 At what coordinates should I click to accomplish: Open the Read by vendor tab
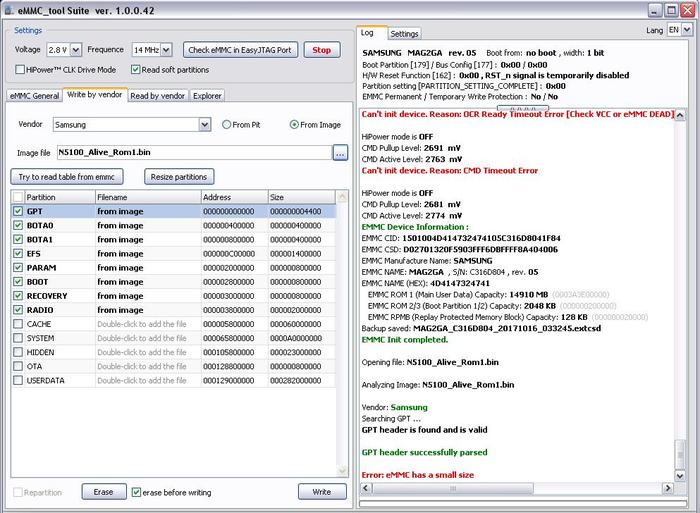[157, 96]
